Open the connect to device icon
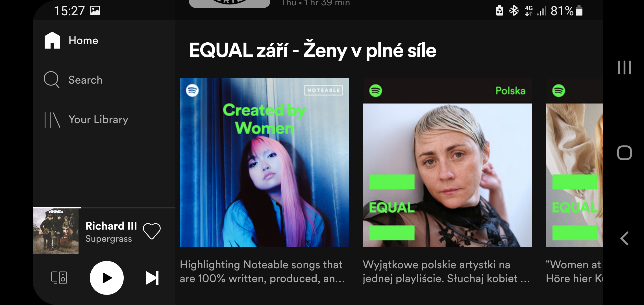 tap(59, 278)
